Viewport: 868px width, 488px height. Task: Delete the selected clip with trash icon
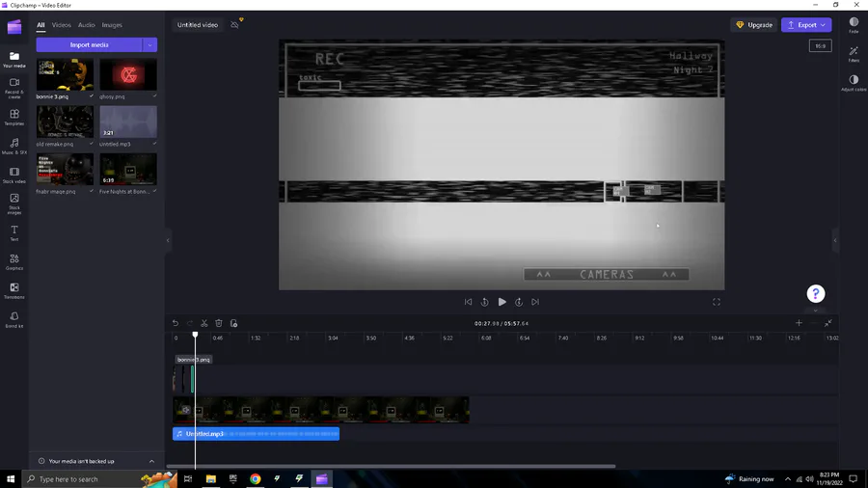pos(219,323)
